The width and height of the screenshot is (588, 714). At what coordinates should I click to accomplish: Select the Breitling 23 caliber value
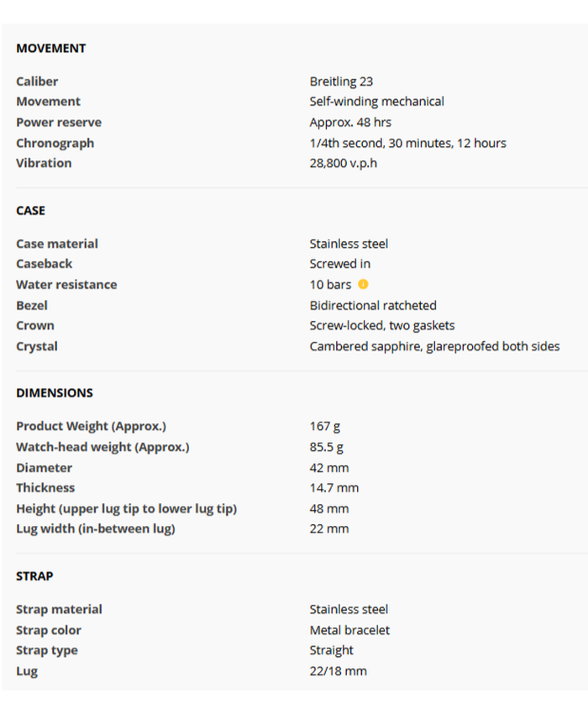341,81
